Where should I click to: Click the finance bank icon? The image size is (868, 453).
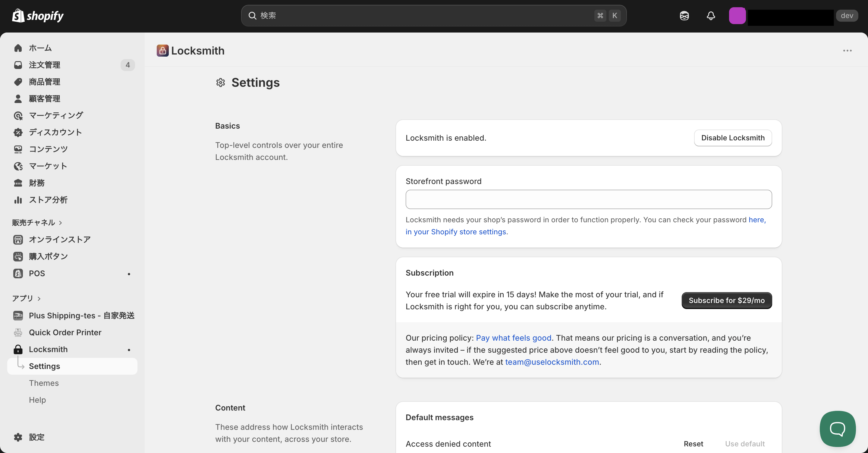click(x=18, y=183)
